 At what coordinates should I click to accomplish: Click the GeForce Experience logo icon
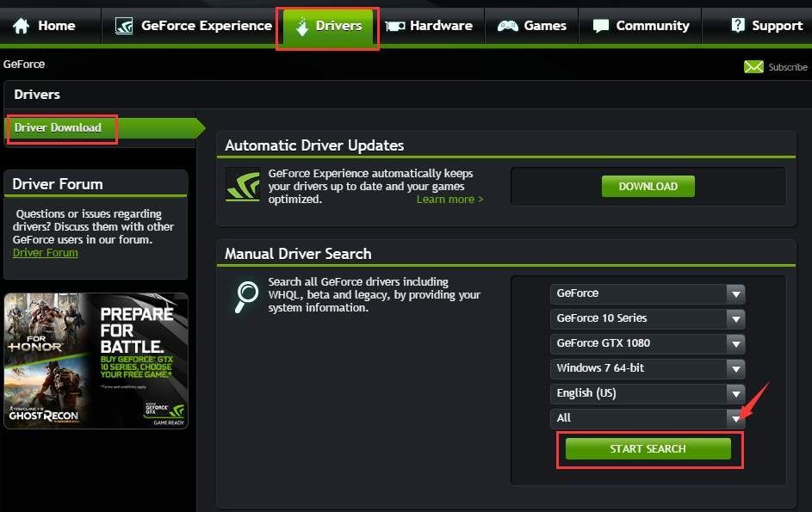tap(124, 25)
